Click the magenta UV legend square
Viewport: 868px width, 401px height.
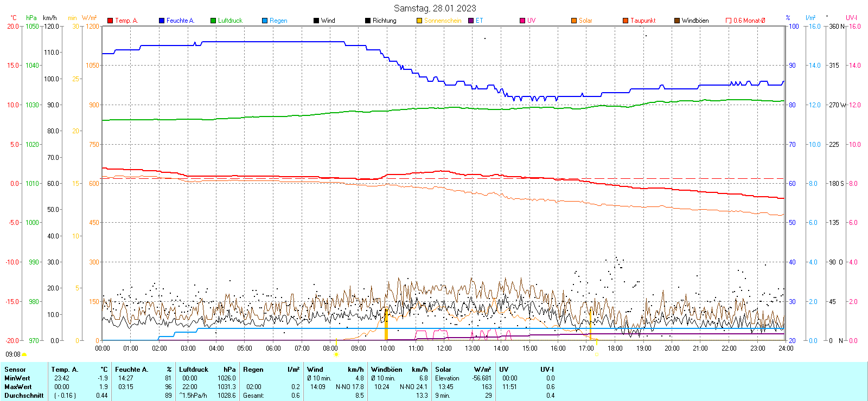[x=522, y=21]
